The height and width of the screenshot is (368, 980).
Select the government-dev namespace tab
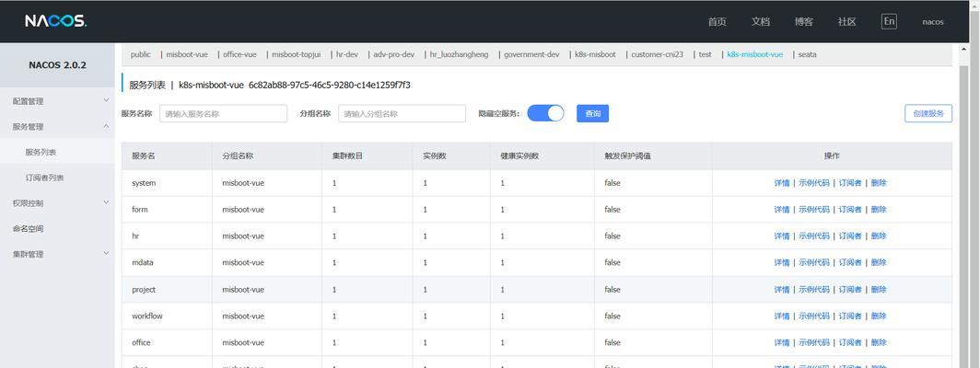[x=531, y=54]
